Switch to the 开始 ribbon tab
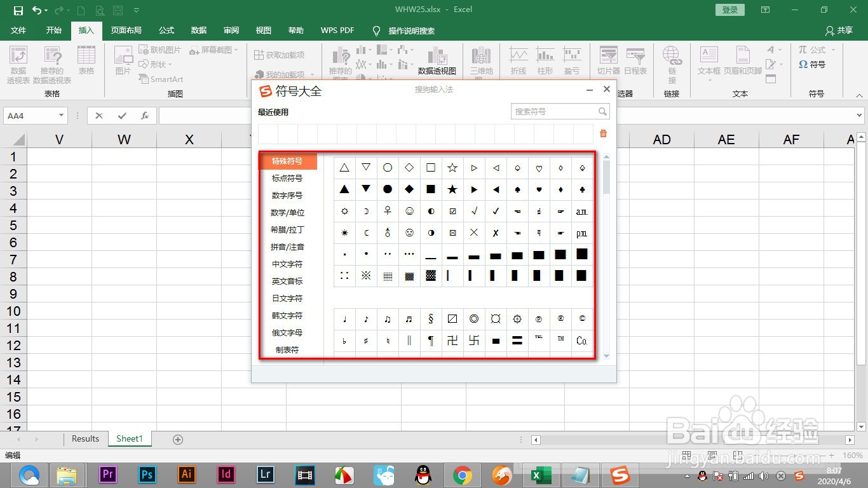 pyautogui.click(x=53, y=30)
